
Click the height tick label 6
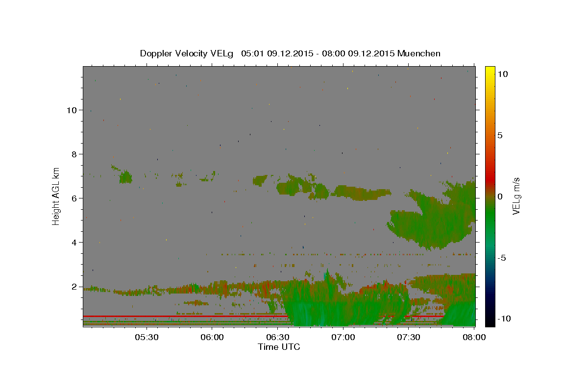tap(74, 198)
